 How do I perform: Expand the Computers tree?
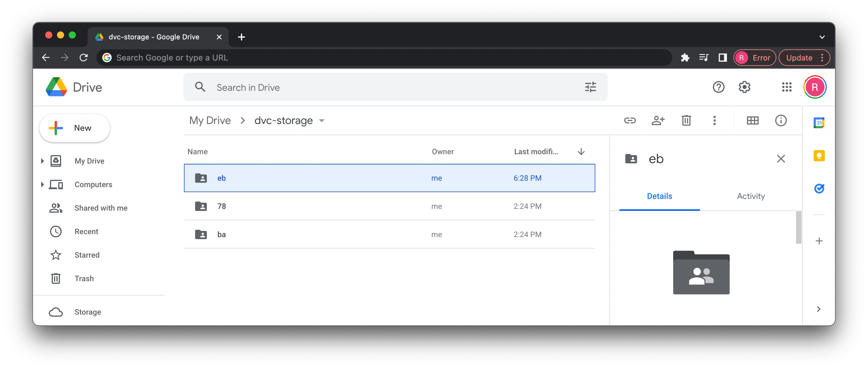tap(42, 185)
